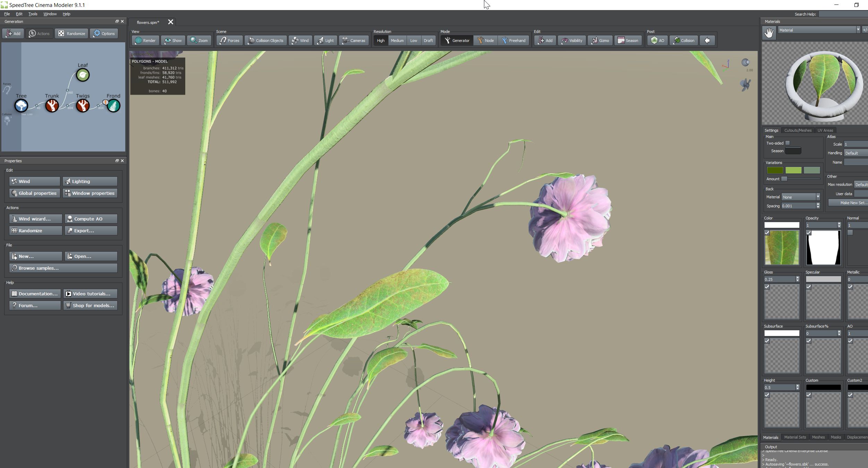Open the Window menu
This screenshot has height=468, width=868.
(50, 14)
